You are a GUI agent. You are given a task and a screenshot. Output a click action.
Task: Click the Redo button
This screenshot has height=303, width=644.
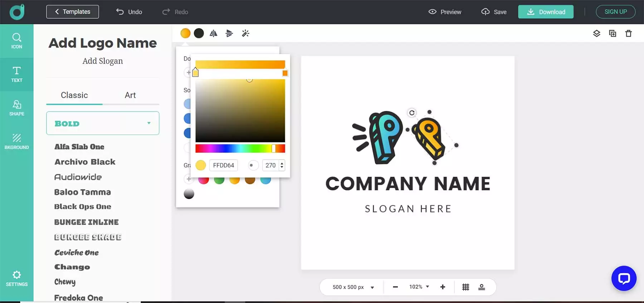(x=175, y=12)
